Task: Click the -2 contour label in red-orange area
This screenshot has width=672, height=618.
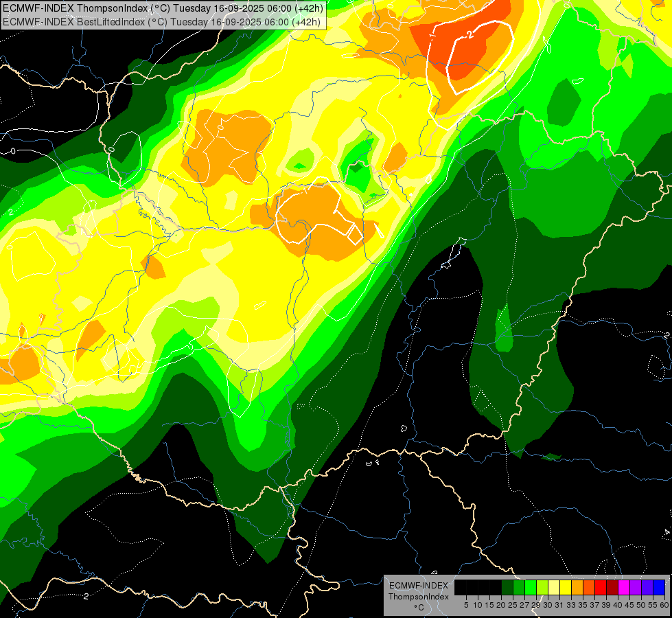Action: 470,35
